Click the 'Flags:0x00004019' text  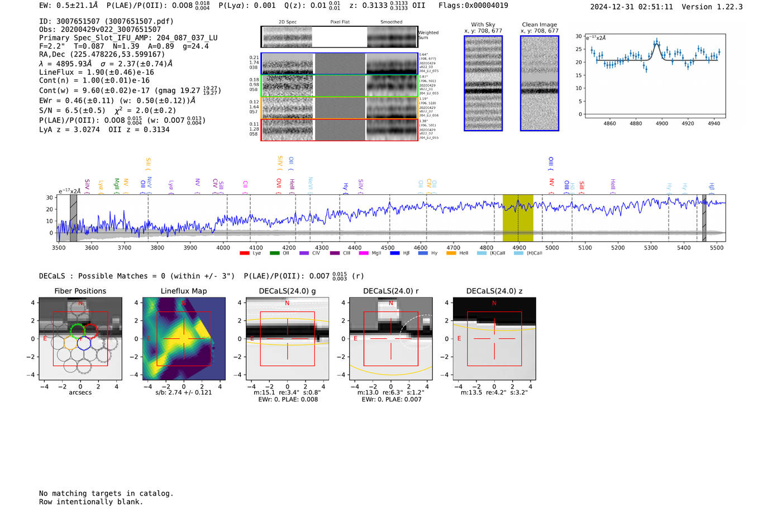pos(473,6)
